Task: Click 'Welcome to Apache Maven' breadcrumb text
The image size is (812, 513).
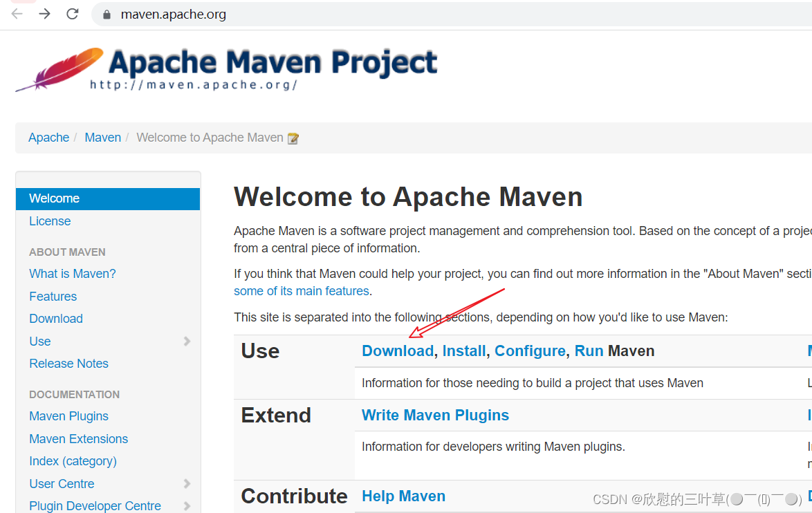Action: 210,138
